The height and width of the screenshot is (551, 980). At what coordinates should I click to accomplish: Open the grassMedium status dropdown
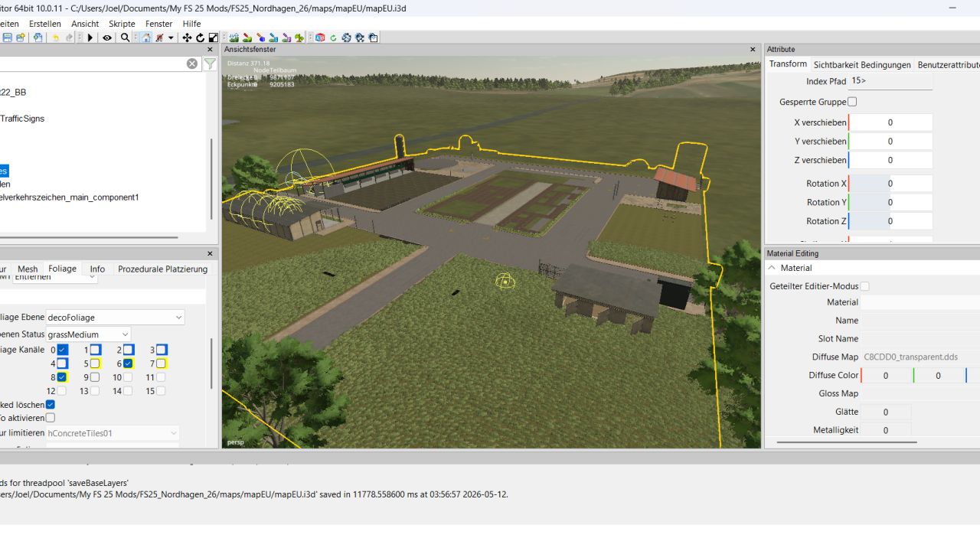coord(88,334)
